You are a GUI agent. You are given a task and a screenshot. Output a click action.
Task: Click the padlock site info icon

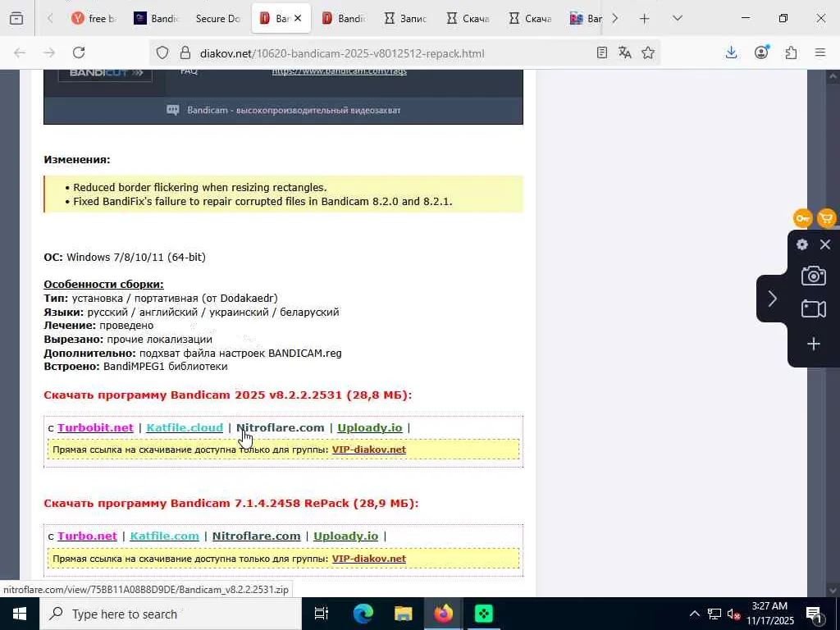pos(185,53)
